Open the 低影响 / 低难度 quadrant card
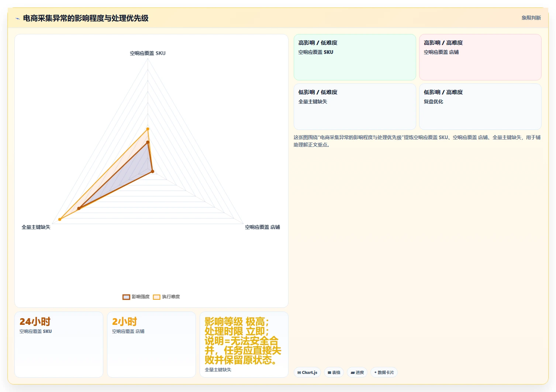This screenshot has height=392, width=556. tap(355, 107)
